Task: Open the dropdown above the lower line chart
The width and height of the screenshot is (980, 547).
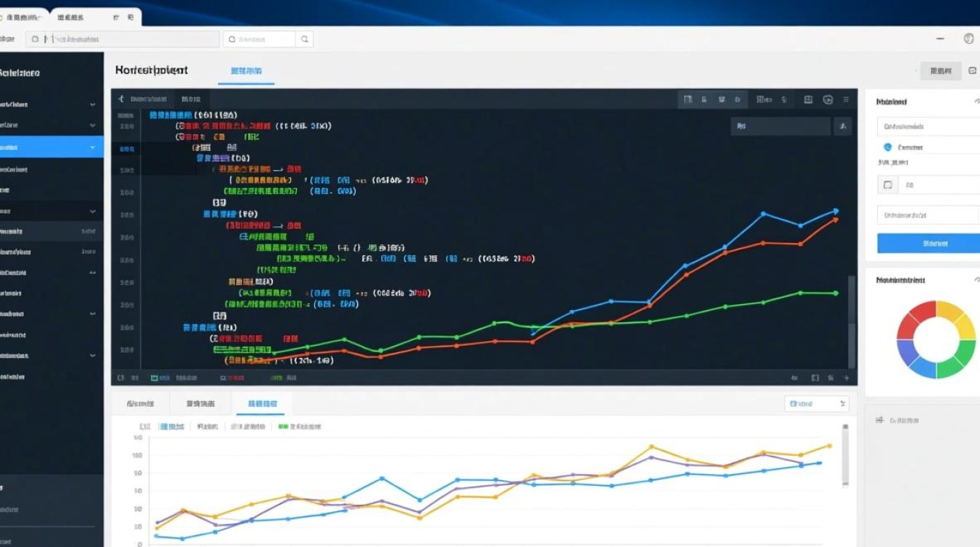Action: [816, 403]
